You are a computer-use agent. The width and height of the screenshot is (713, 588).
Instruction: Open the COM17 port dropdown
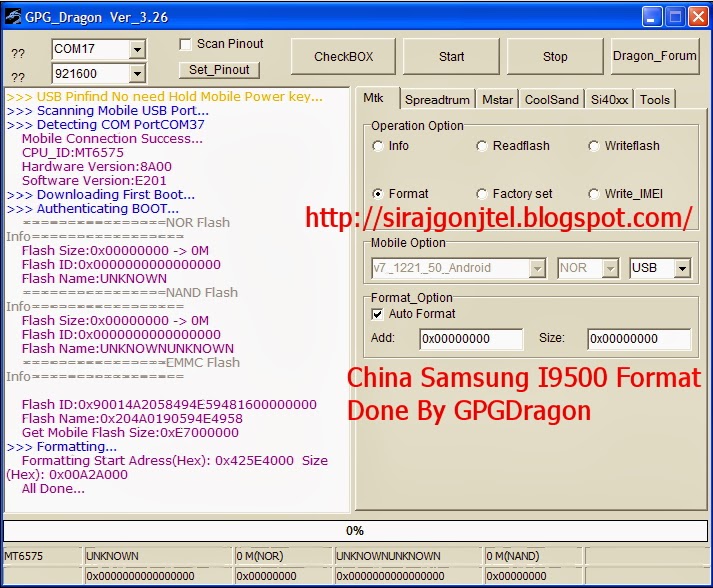tap(137, 49)
